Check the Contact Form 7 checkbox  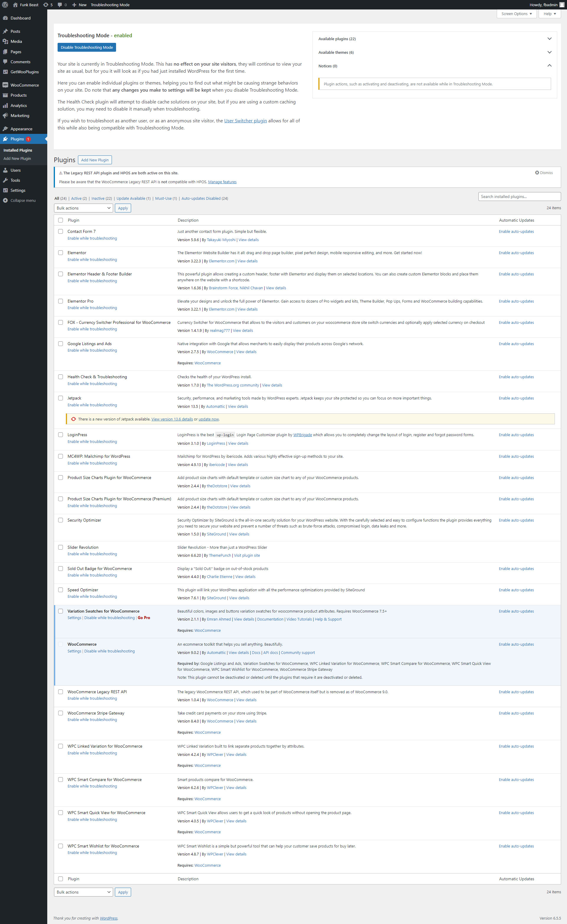click(60, 231)
